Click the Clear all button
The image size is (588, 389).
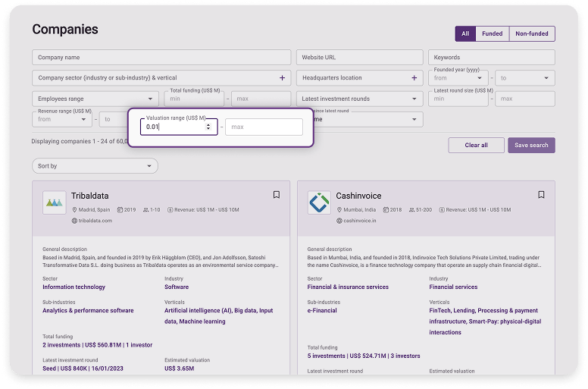[x=476, y=145]
